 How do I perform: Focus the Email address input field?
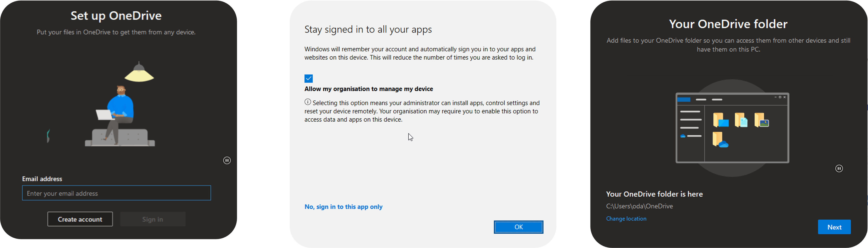click(x=116, y=193)
